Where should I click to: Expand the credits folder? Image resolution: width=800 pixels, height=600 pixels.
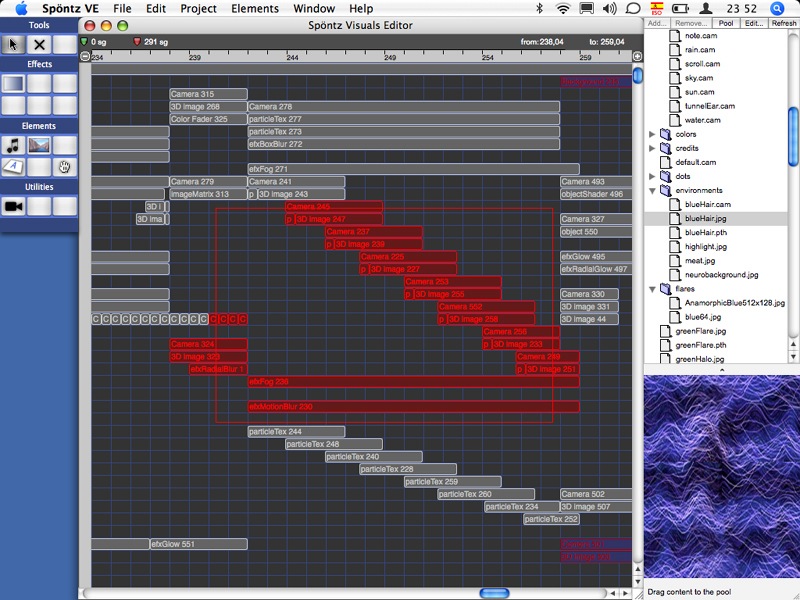tap(653, 148)
